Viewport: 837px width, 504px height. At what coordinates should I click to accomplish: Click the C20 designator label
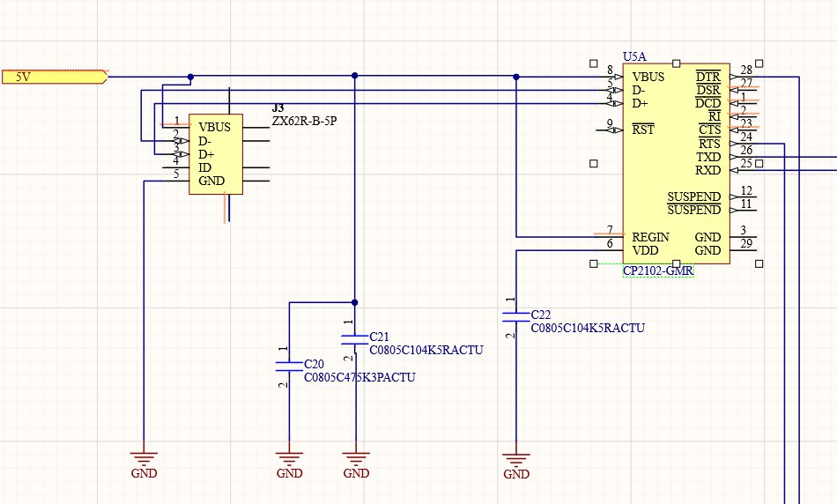click(x=314, y=364)
